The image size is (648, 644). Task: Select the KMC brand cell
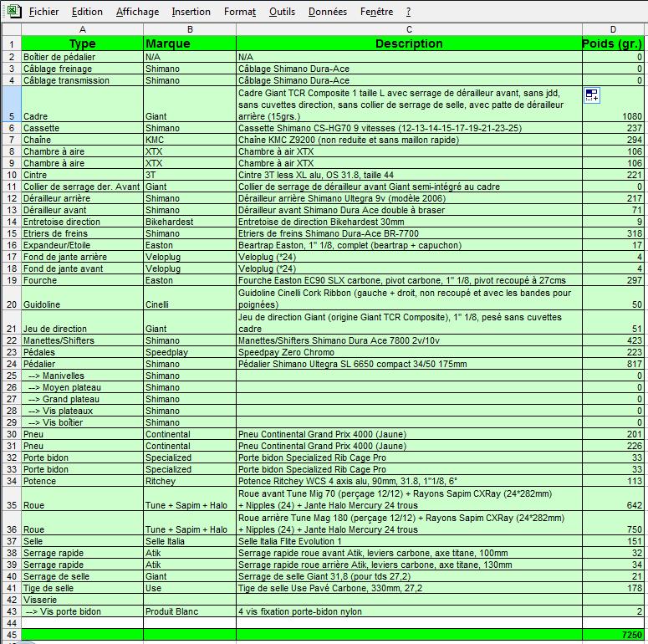(x=190, y=140)
